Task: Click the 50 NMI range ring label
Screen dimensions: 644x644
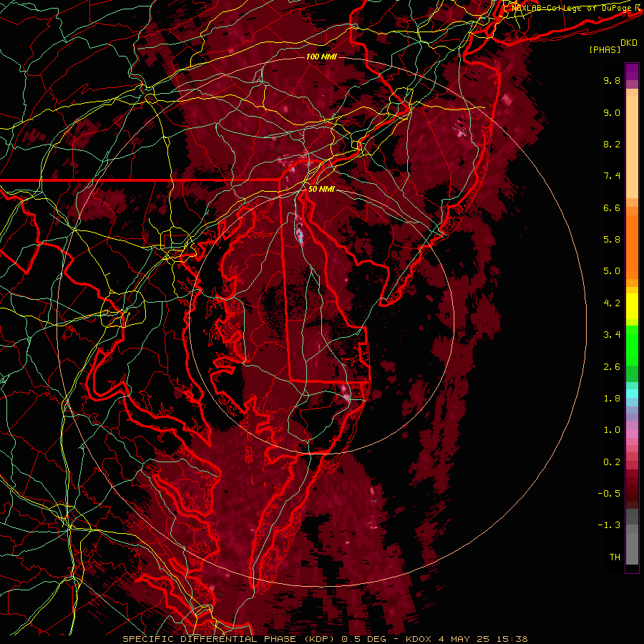Action: coord(321,190)
